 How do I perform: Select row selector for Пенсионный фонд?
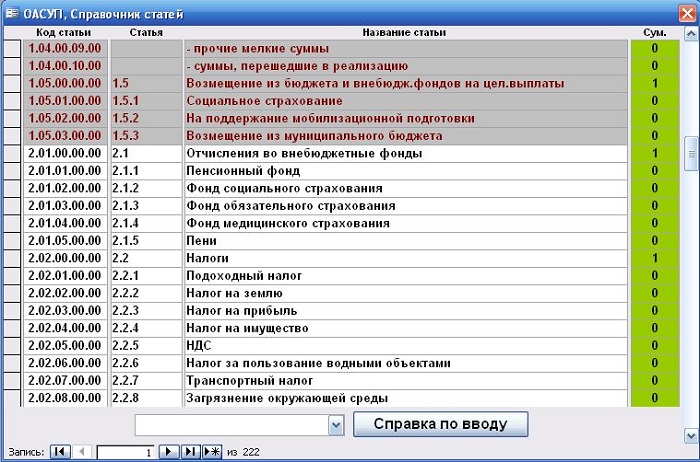(12, 171)
